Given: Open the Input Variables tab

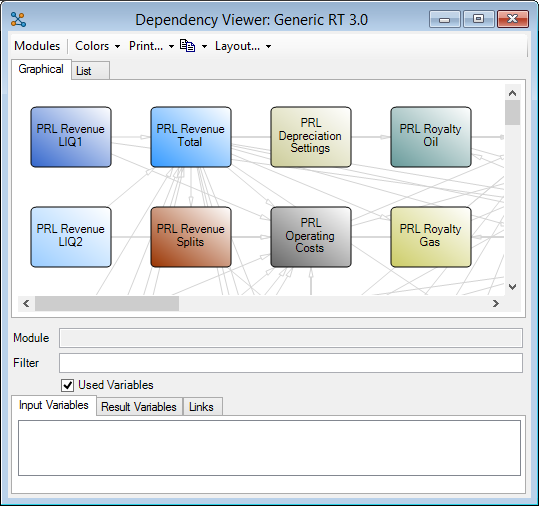Looking at the screenshot, I should (x=54, y=405).
